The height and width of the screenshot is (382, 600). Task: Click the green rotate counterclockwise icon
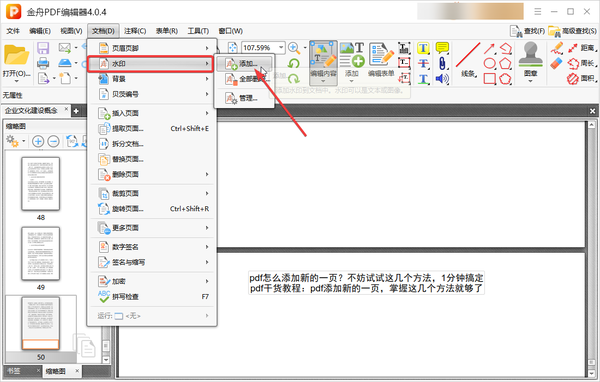tap(294, 64)
